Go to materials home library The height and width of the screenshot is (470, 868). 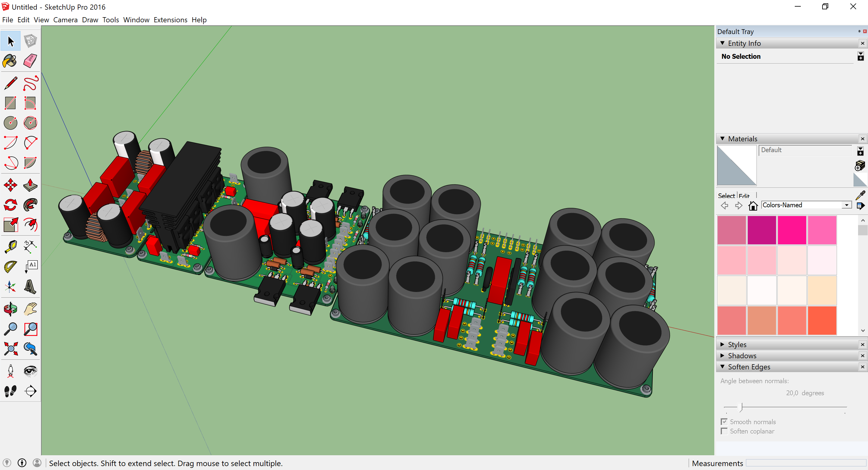753,205
